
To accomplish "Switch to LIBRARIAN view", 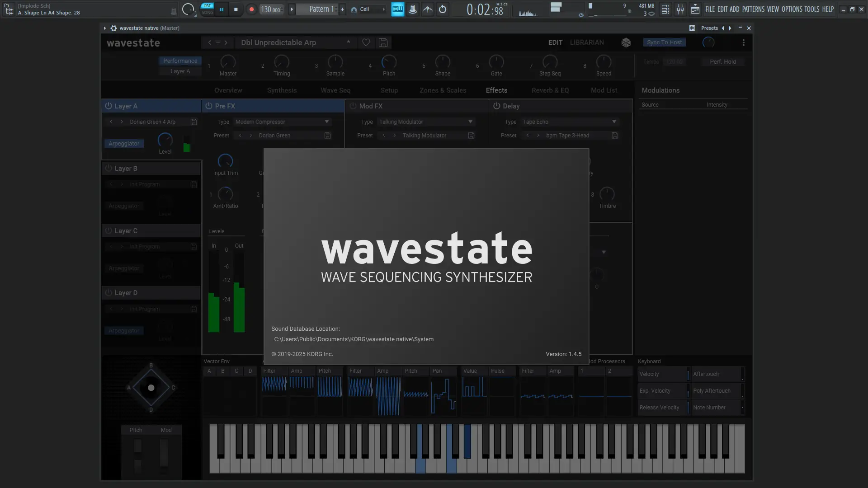I will 586,42.
